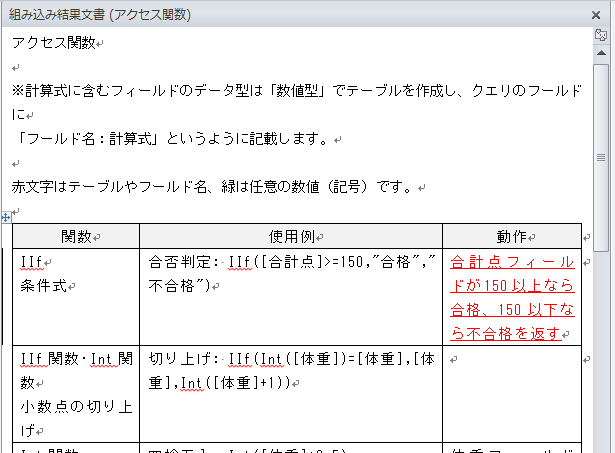Click the 合否判定 IIf formula cell
615x453 pixels.
point(291,297)
